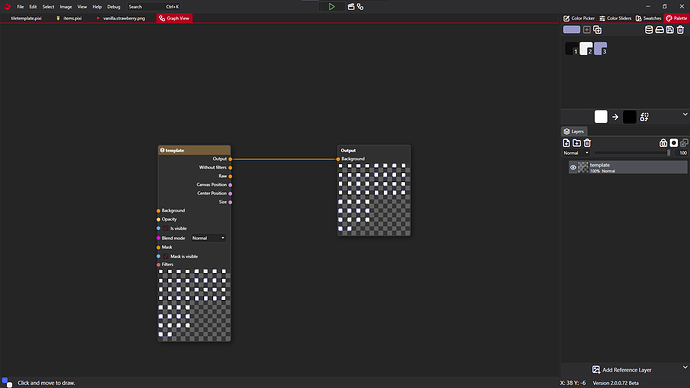This screenshot has width=690, height=388.
Task: Click the create mask icon in Layers
Action: pos(674,143)
